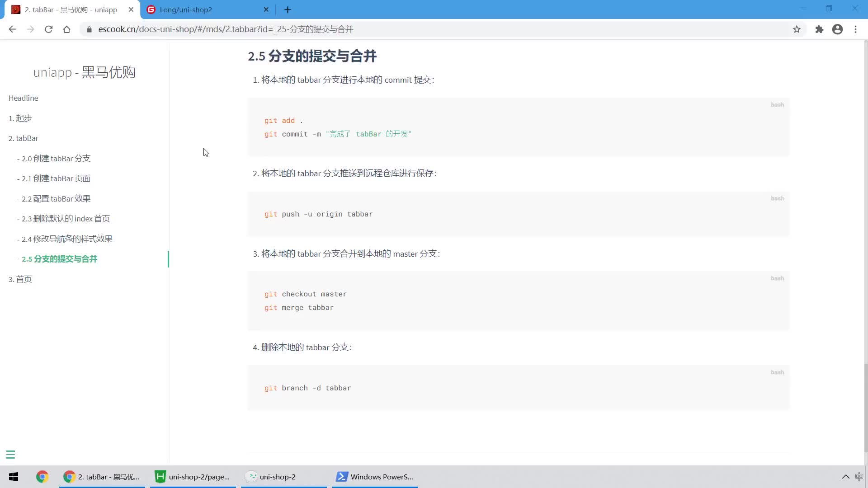Screen dimensions: 868x488
Task: Click step 2 text about pushing to remote
Action: (349, 174)
